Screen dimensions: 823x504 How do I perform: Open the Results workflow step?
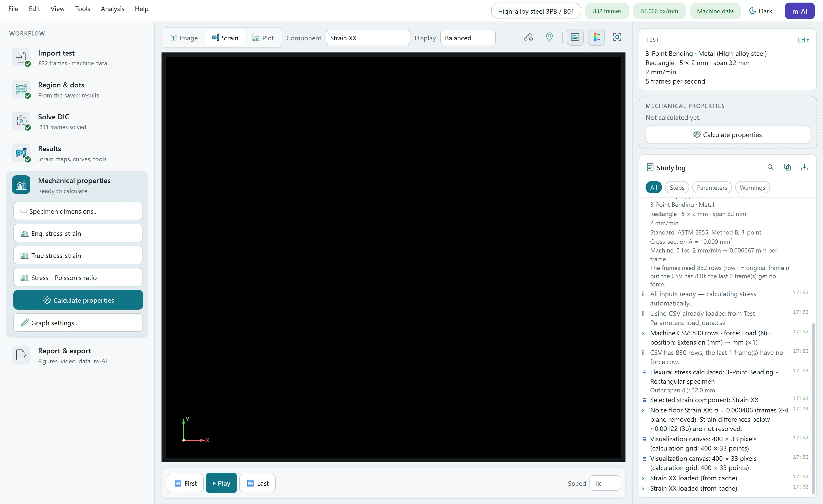[x=77, y=153]
